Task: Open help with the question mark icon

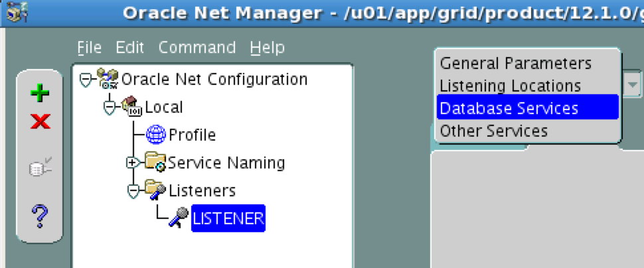Action: click(40, 217)
